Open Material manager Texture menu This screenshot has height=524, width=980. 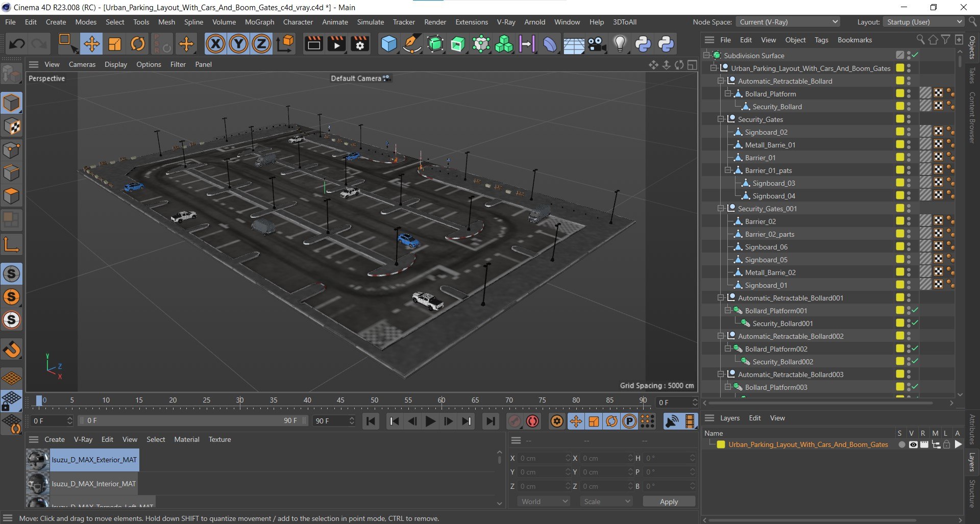(x=219, y=439)
